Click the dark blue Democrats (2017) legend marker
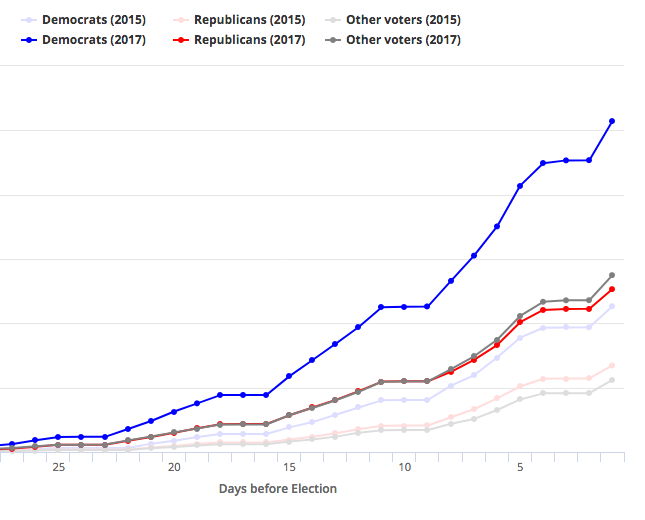The width and height of the screenshot is (645, 520). coord(28,40)
